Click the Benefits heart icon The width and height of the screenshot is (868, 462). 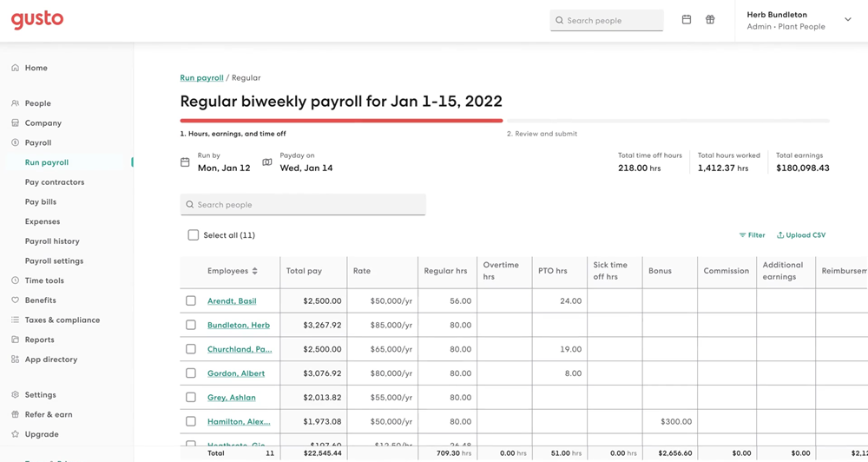16,300
